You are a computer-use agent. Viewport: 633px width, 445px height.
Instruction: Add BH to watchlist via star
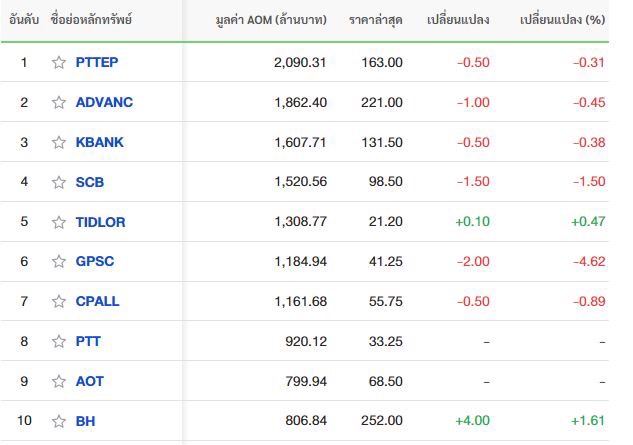pos(59,421)
